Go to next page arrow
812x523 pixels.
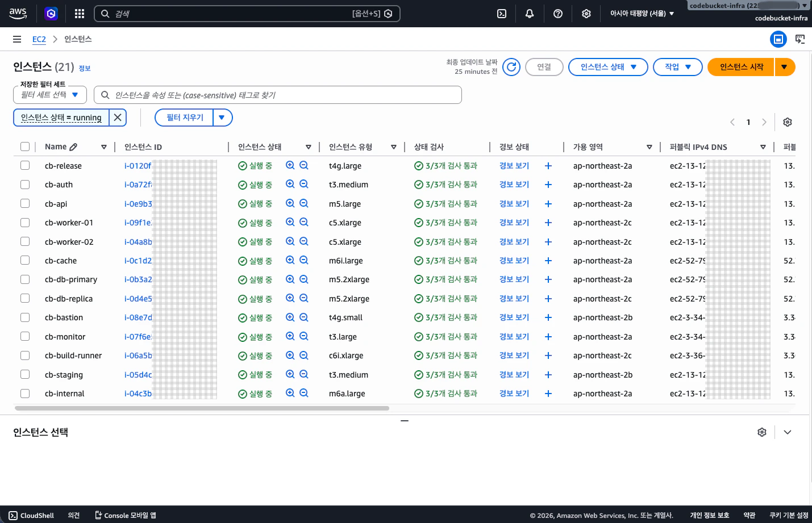click(x=764, y=122)
